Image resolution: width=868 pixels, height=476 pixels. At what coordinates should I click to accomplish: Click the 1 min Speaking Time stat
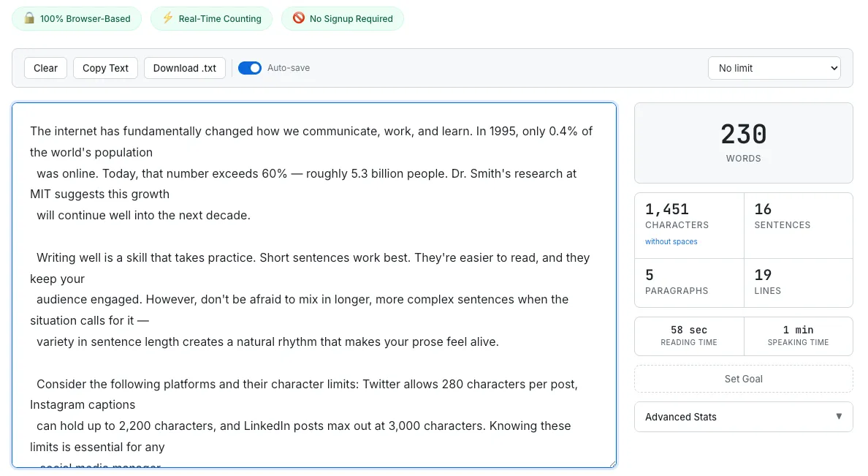pos(798,336)
